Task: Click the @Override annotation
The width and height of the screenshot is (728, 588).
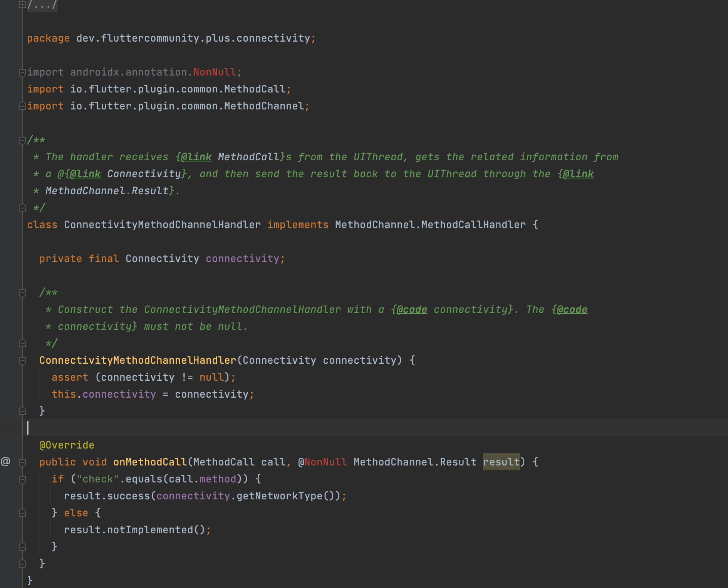Action: [x=67, y=445]
